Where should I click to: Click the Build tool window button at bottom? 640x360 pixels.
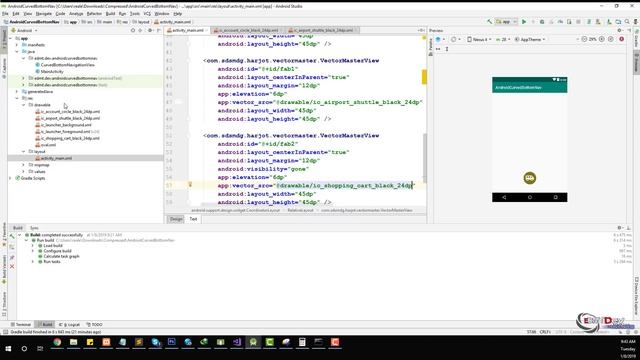pos(45,324)
